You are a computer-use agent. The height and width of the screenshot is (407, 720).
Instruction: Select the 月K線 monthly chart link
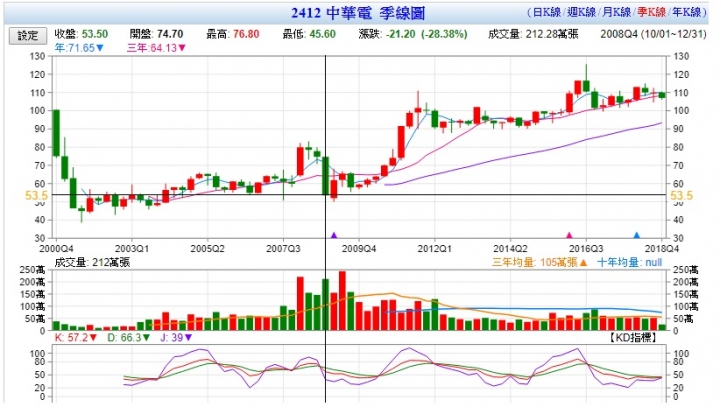tap(616, 12)
